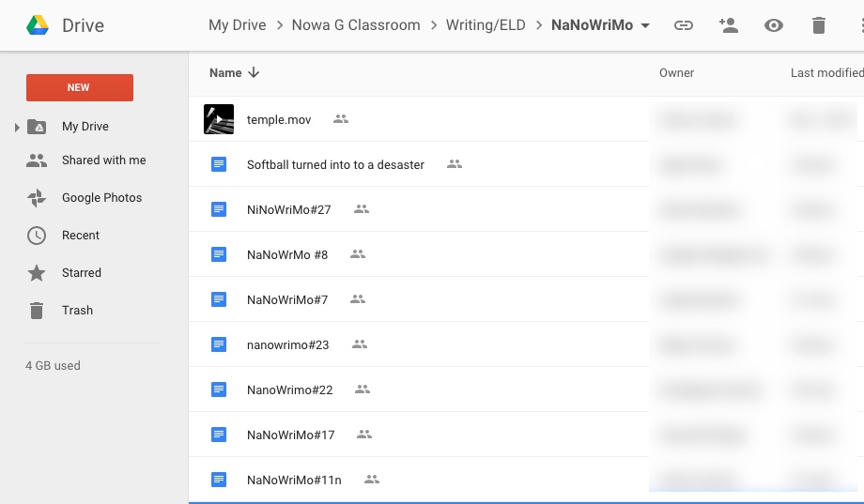Open Trash in sidebar
The height and width of the screenshot is (504, 864).
click(x=77, y=310)
